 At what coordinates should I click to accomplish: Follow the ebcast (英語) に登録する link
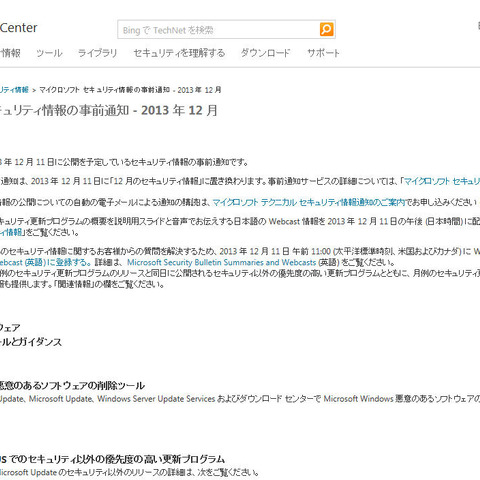(45, 262)
